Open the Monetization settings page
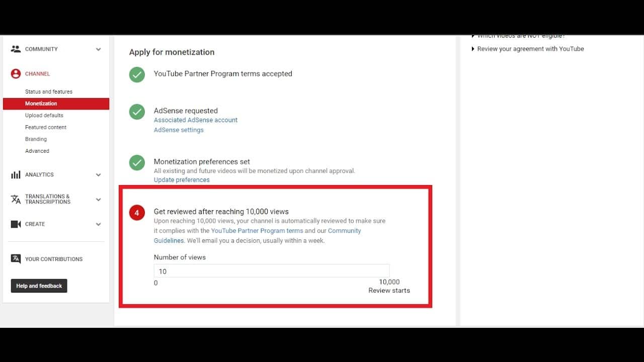This screenshot has height=362, width=644. point(40,104)
